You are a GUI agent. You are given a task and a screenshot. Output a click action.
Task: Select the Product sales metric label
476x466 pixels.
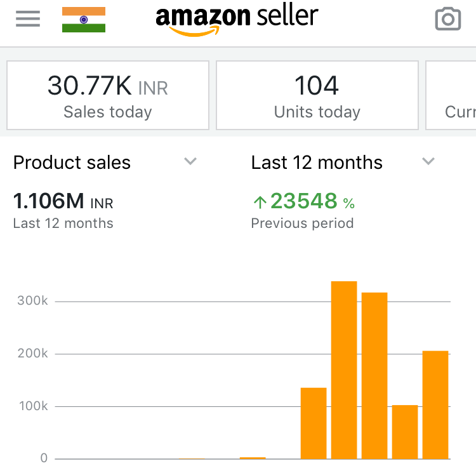[x=72, y=163]
